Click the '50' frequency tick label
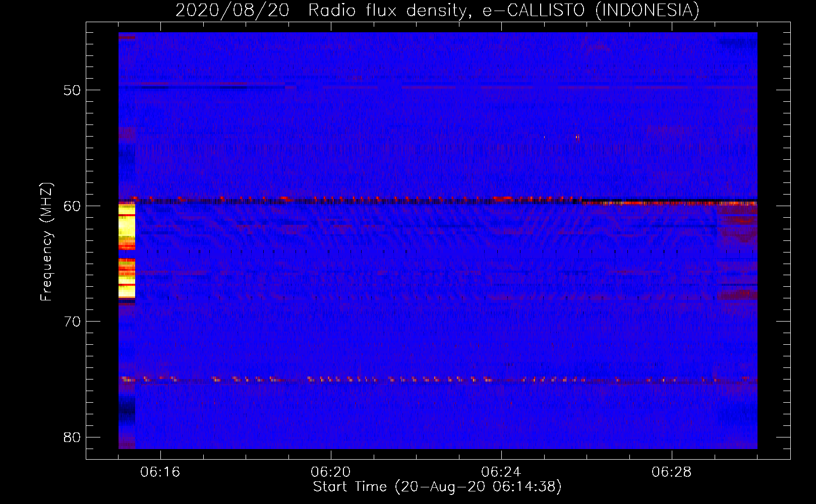This screenshot has width=816, height=504. [72, 90]
